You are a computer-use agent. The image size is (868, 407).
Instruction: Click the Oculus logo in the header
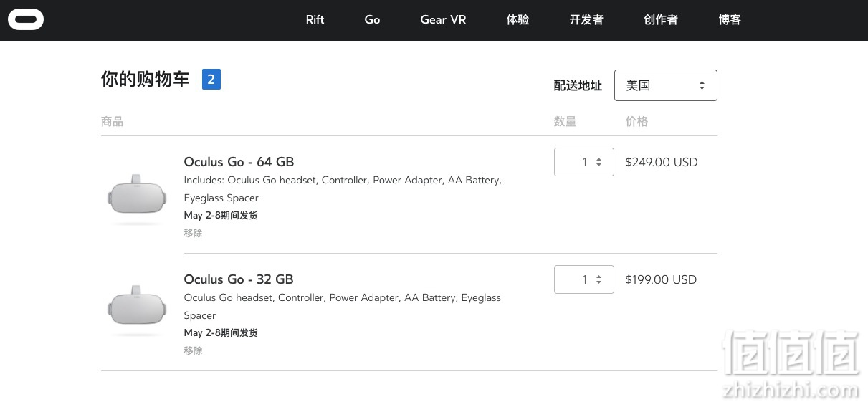(x=26, y=19)
